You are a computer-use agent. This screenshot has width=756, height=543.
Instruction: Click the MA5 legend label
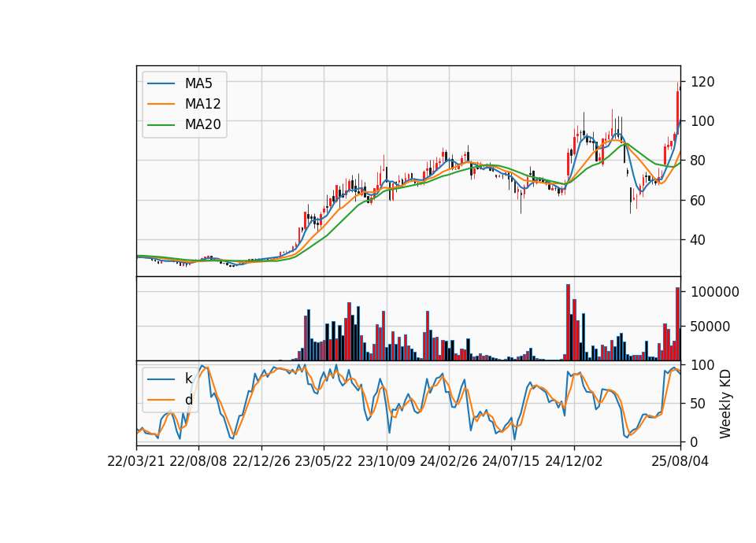coord(198,83)
